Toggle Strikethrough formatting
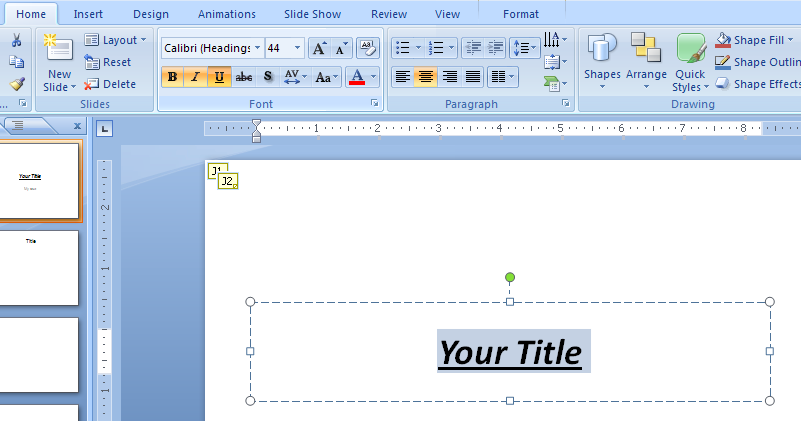 (244, 77)
